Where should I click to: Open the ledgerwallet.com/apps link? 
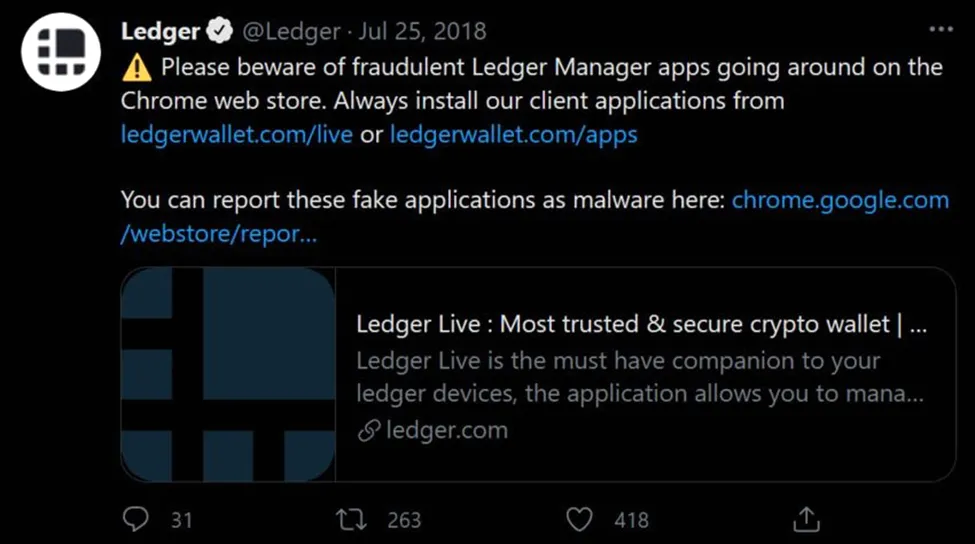(514, 134)
